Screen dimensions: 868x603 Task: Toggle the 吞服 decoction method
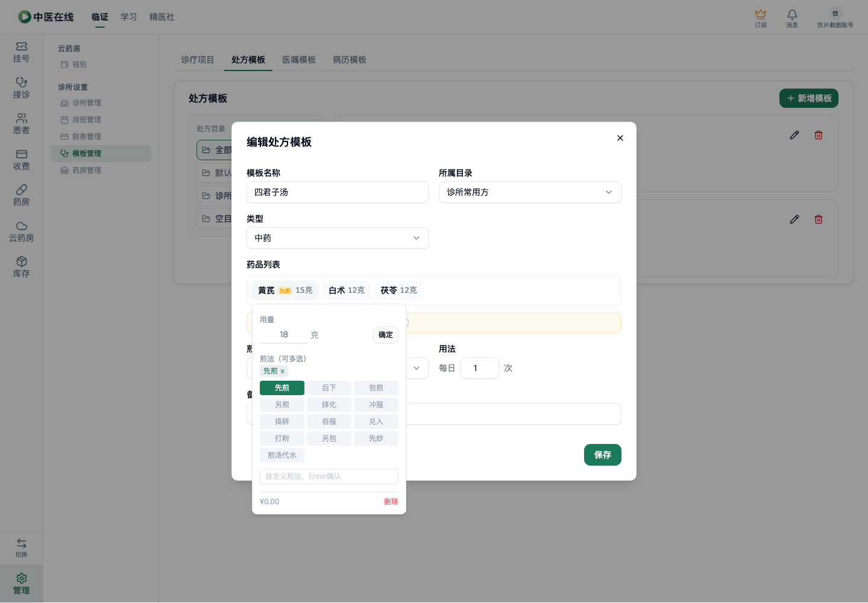coord(329,422)
